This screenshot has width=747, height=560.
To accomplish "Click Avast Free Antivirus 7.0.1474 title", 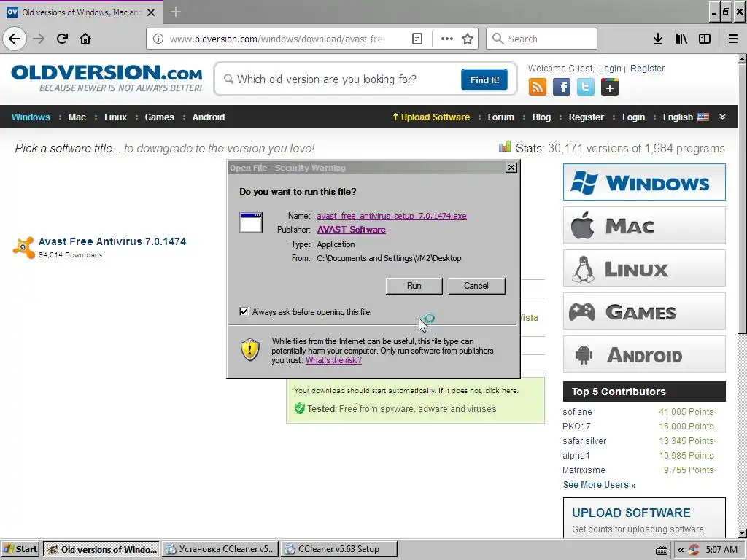I will pos(112,241).
